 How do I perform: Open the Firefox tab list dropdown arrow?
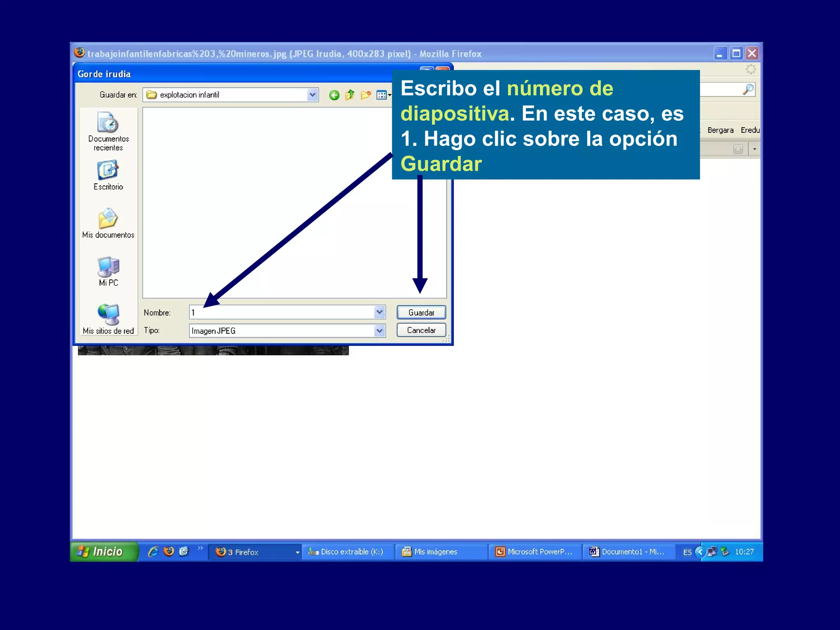[x=755, y=149]
